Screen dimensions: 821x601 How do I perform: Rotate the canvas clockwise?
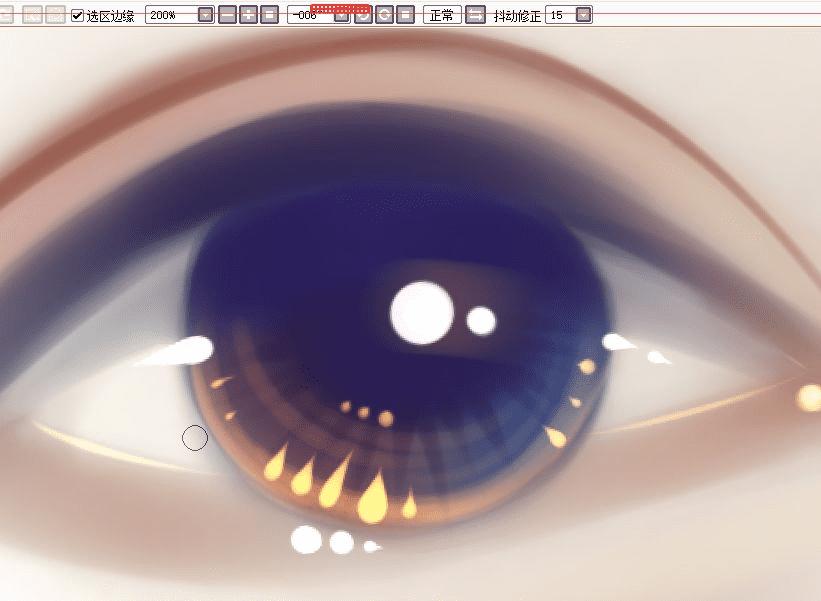tap(384, 15)
